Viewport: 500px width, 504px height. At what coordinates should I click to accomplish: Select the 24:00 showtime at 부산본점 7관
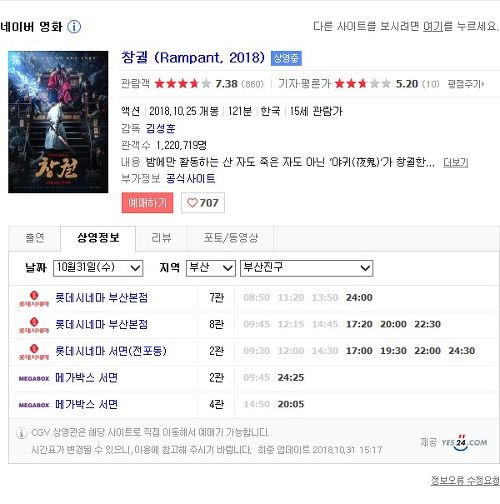[x=359, y=298]
